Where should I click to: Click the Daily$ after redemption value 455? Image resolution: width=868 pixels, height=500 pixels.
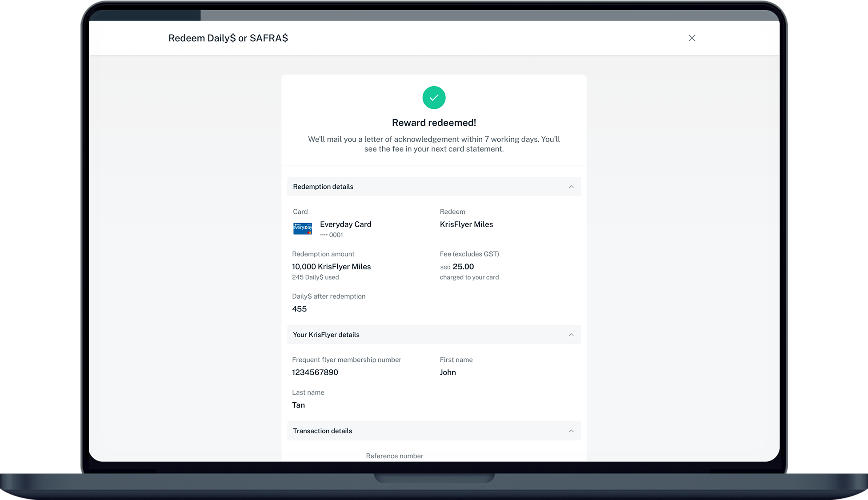(x=299, y=309)
